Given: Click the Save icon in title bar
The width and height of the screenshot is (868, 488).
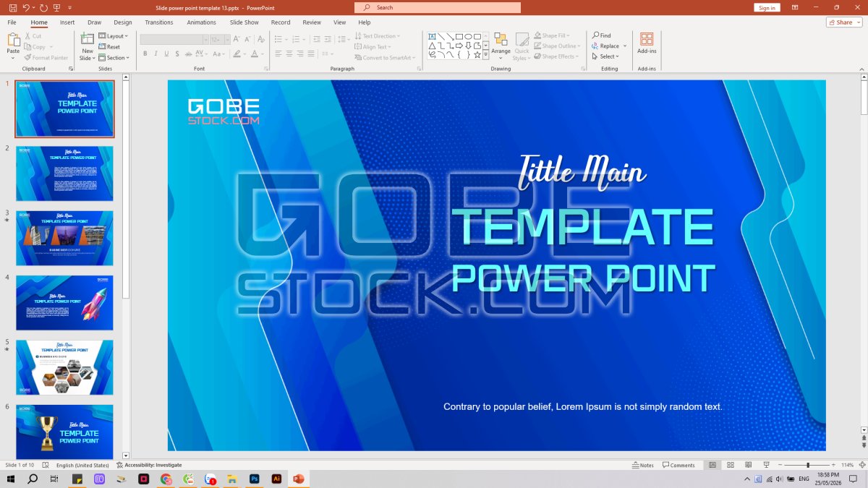Looking at the screenshot, I should coord(13,7).
